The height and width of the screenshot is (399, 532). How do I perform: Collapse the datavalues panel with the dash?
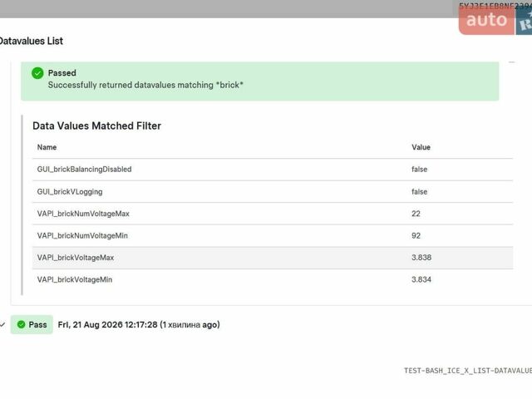[512, 62]
